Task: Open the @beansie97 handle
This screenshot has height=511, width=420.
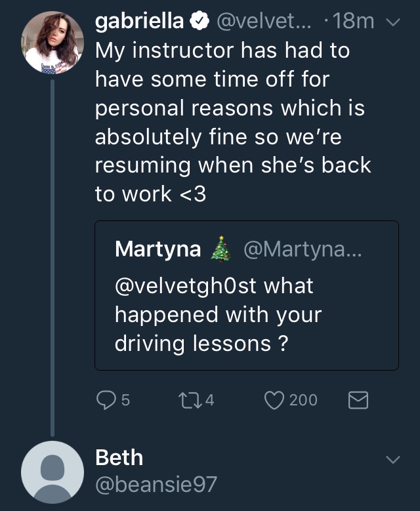Action: 156,484
